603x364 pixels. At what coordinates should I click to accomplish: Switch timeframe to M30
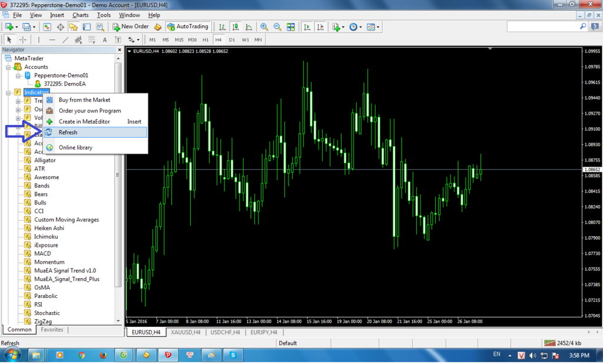tap(193, 39)
